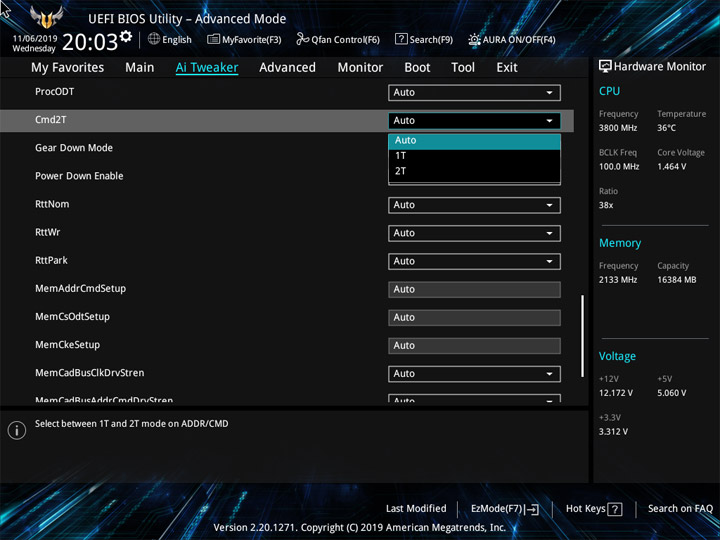Choose 1T in the Cmd2T list
Image resolution: width=720 pixels, height=540 pixels.
[474, 156]
